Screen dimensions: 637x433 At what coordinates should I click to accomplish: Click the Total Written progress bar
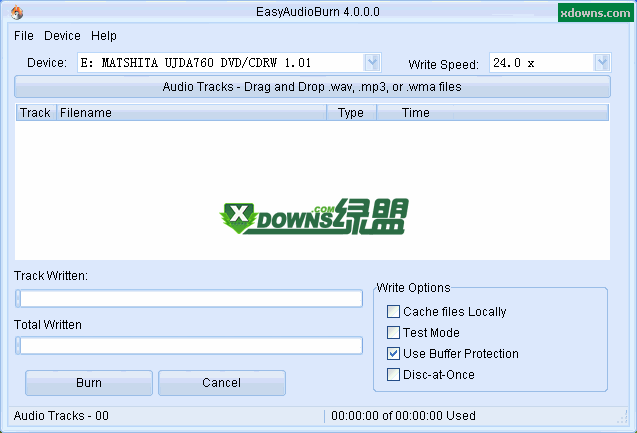189,346
